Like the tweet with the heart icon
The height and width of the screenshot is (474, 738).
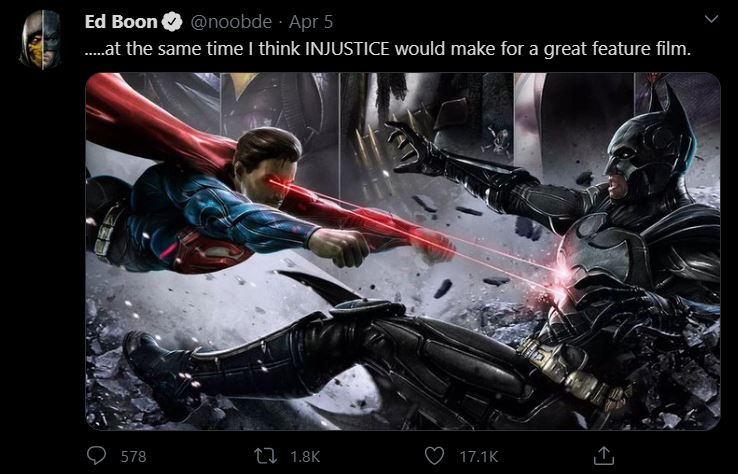point(434,456)
